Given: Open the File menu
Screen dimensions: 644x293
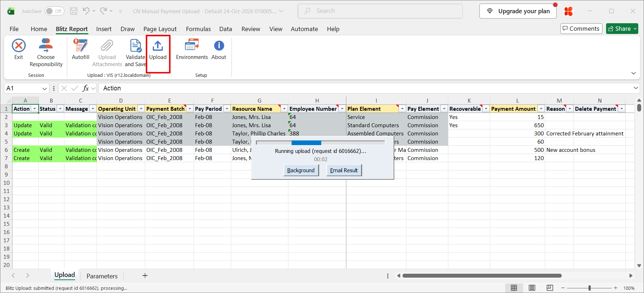Looking at the screenshot, I should (14, 29).
